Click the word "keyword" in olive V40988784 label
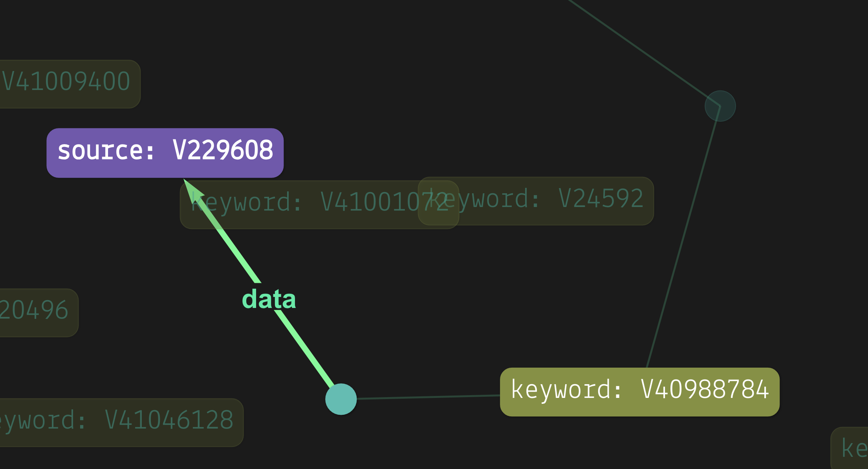 coord(561,390)
